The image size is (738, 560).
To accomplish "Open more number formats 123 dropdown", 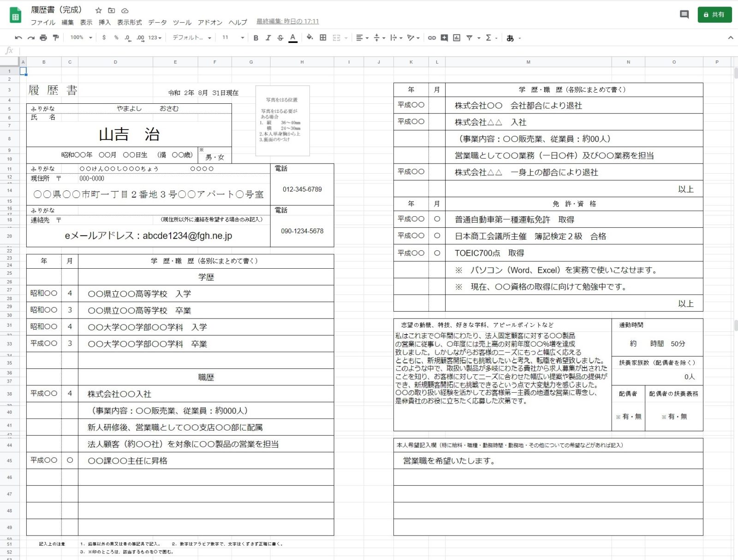I will 155,38.
